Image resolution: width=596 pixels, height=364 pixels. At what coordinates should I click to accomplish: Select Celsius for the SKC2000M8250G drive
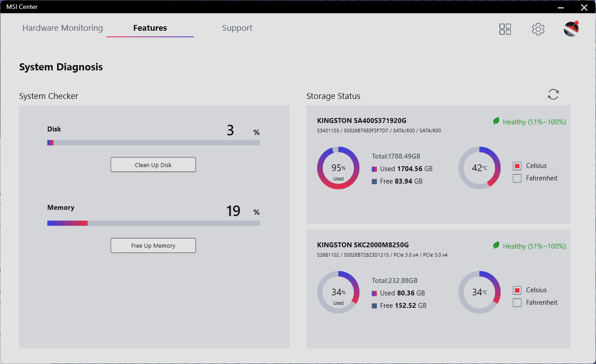pyautogui.click(x=517, y=290)
